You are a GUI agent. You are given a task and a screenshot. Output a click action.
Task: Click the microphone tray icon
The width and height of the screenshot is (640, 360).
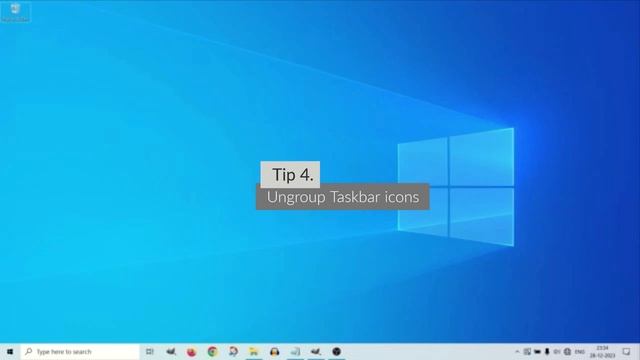[547, 351]
